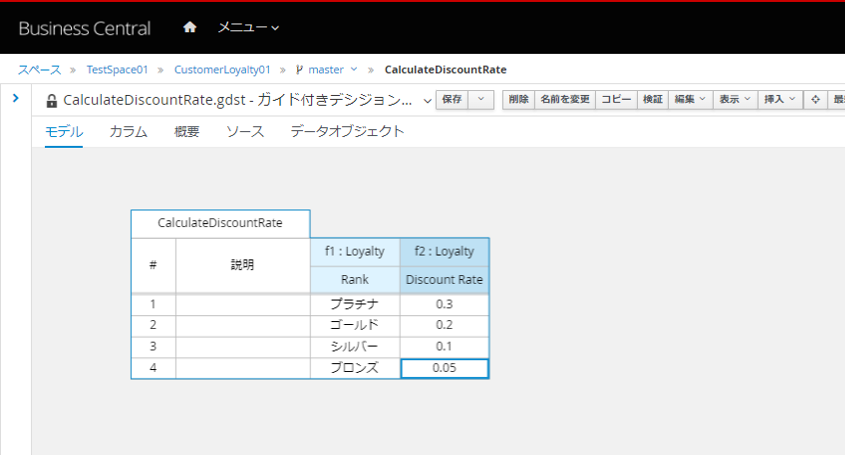The height and width of the screenshot is (455, 845).
Task: Open the CustomerLoyalty01 breadcrumb link
Action: tap(222, 70)
